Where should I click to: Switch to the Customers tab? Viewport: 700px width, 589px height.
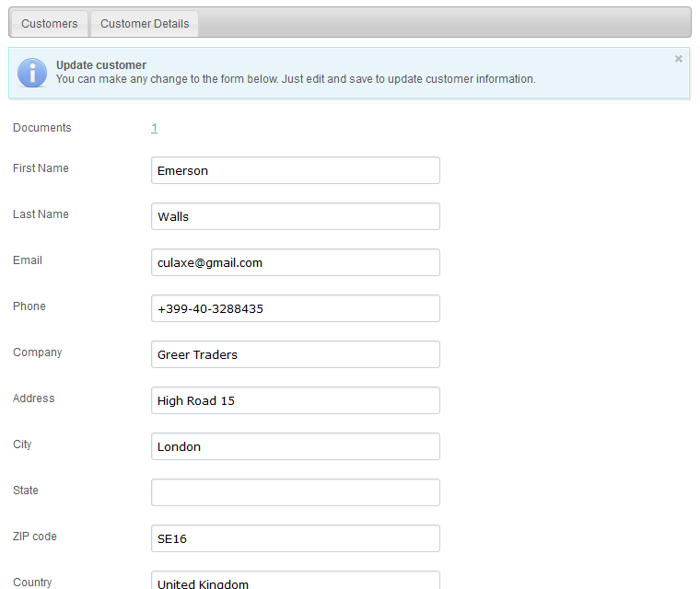[x=49, y=24]
